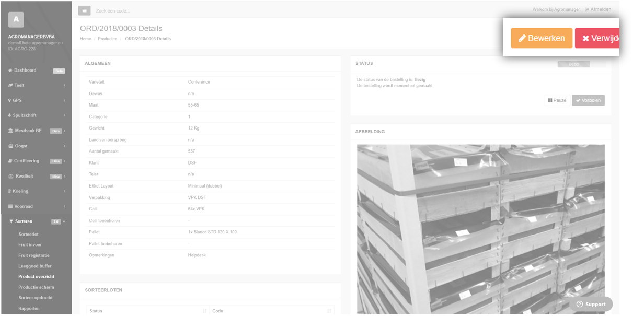Expand the Koeling menu

(x=36, y=191)
